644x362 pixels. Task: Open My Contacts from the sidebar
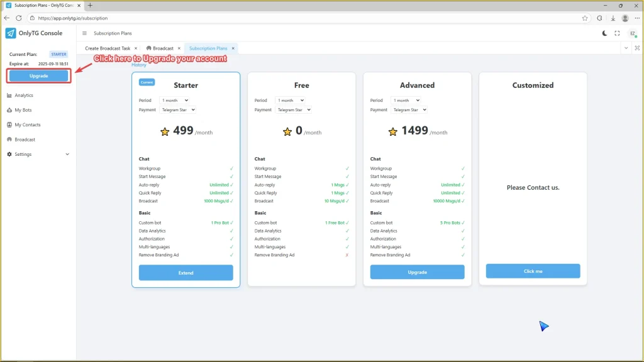pos(28,125)
